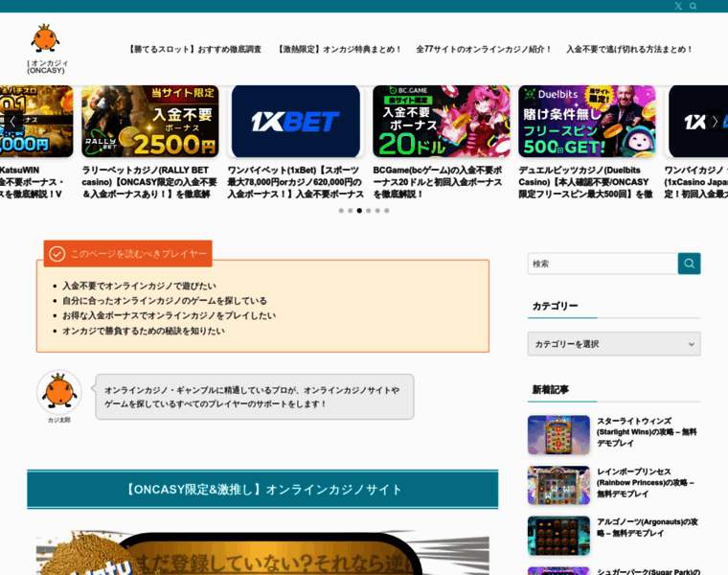Image resolution: width=728 pixels, height=575 pixels.
Task: Click the まだ登録していない? promotional banner
Action: [262, 553]
